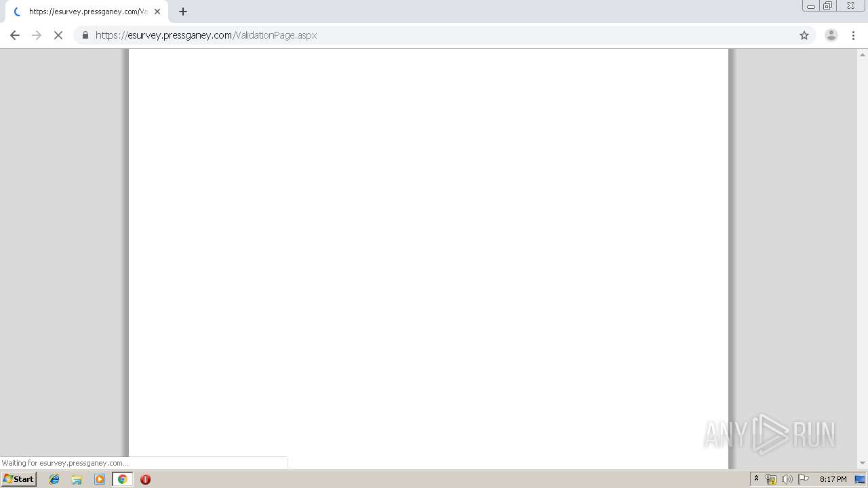Restore down the Chrome window
The width and height of the screenshot is (868, 488).
coord(828,6)
